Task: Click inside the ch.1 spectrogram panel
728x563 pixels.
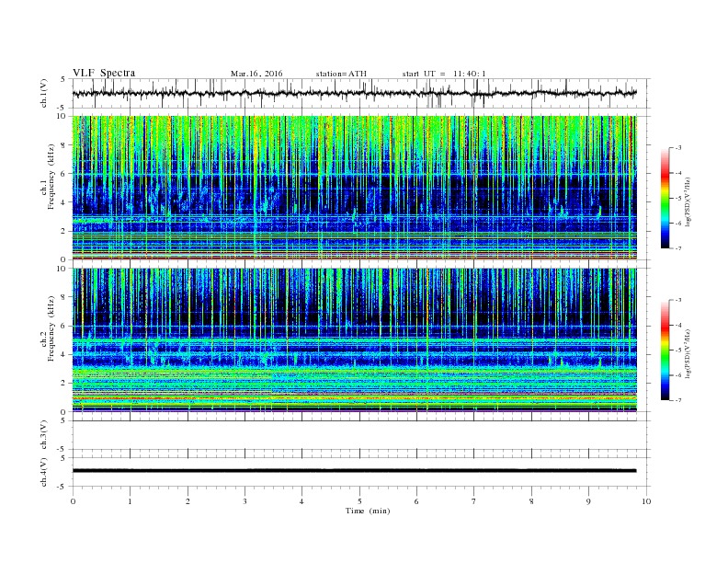Action: [x=355, y=188]
